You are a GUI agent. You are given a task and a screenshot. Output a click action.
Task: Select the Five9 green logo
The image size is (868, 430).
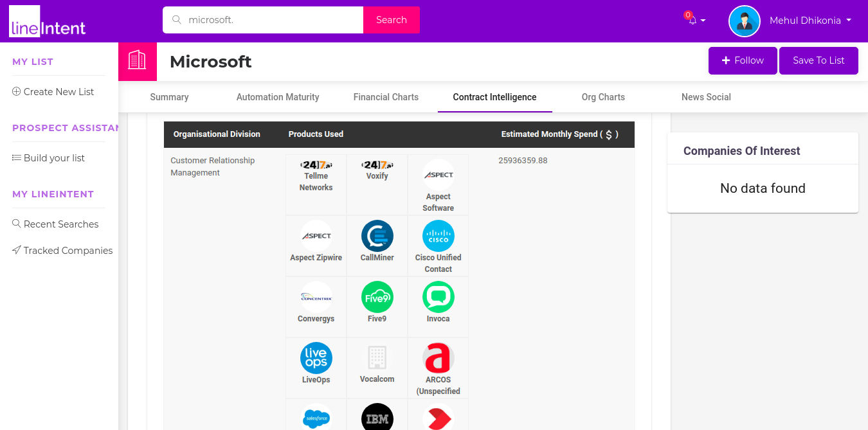(x=377, y=297)
